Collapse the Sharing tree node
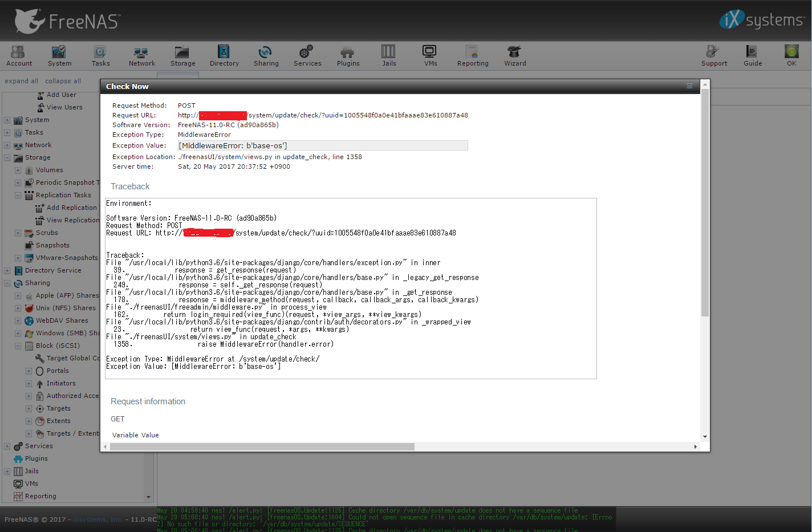The image size is (812, 532). click(7, 283)
